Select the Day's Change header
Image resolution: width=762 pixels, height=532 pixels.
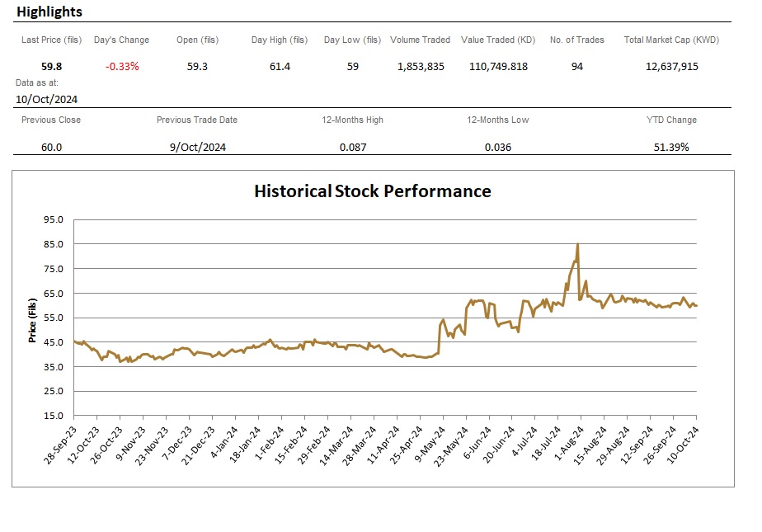pyautogui.click(x=121, y=40)
